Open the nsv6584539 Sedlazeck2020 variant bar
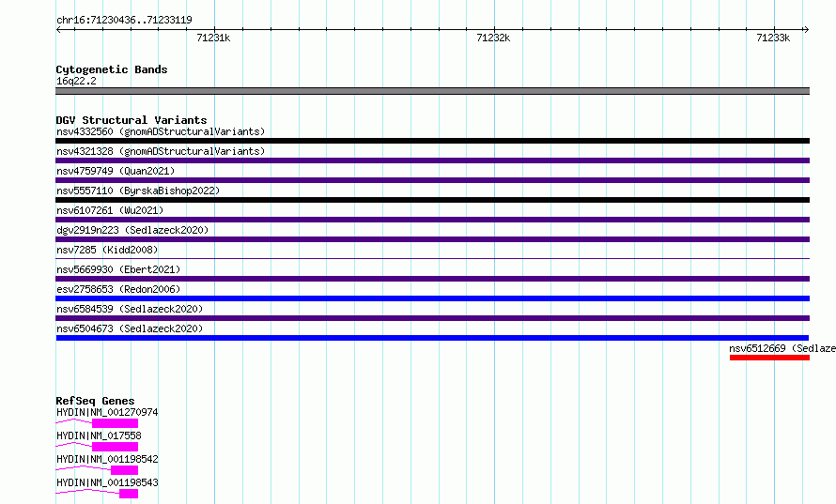The width and height of the screenshot is (836, 504). (x=432, y=318)
